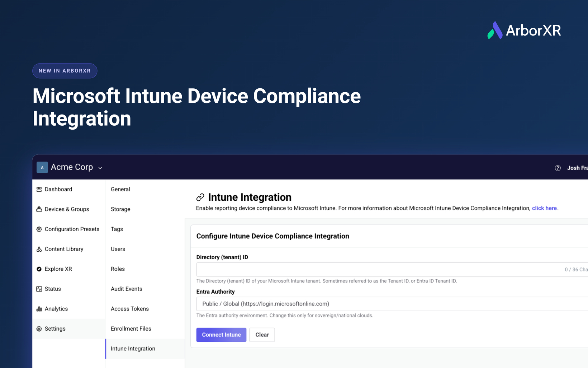588x368 pixels.
Task: Click the Directory tenant ID help text
Action: tap(327, 281)
